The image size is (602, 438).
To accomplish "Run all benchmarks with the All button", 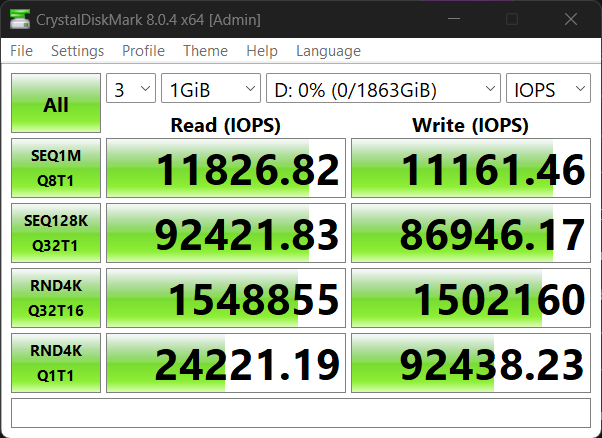I will [x=56, y=103].
